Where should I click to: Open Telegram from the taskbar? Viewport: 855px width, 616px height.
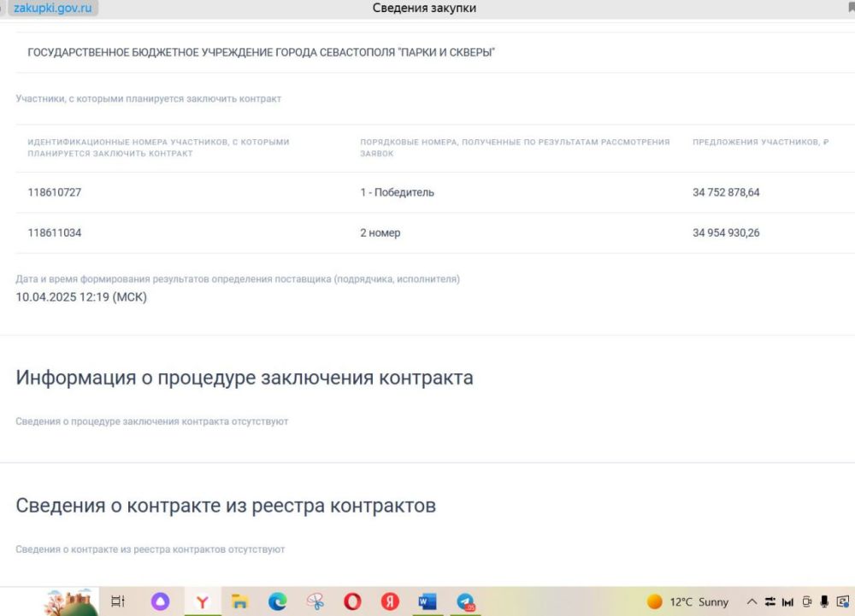pos(465,601)
